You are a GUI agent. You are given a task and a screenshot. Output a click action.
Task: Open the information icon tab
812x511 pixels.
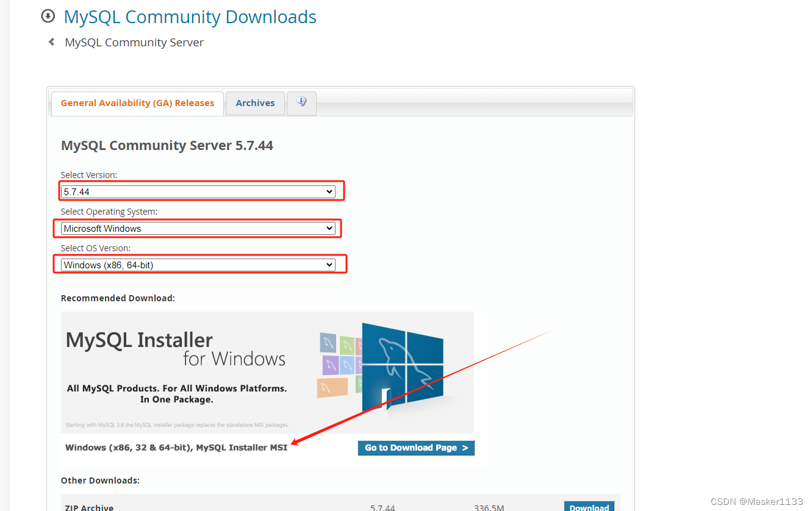click(301, 102)
